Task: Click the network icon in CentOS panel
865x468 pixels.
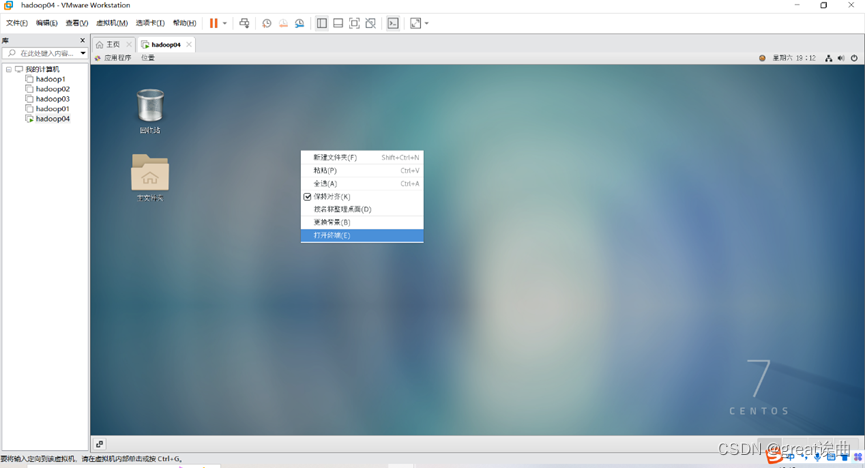Action: [828, 58]
